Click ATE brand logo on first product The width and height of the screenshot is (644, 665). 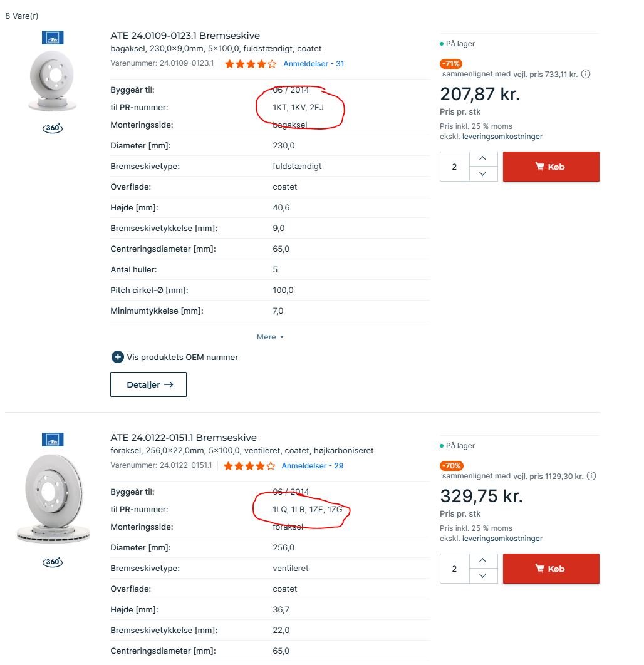click(53, 38)
